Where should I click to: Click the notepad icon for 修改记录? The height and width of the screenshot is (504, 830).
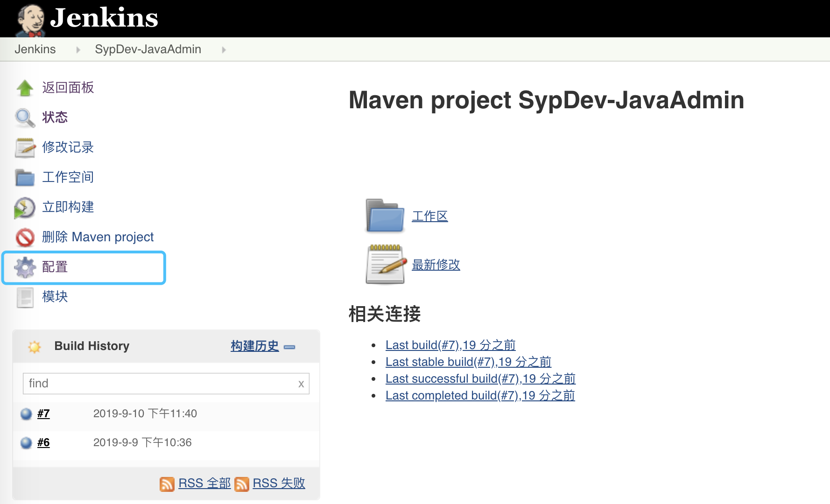tap(25, 147)
